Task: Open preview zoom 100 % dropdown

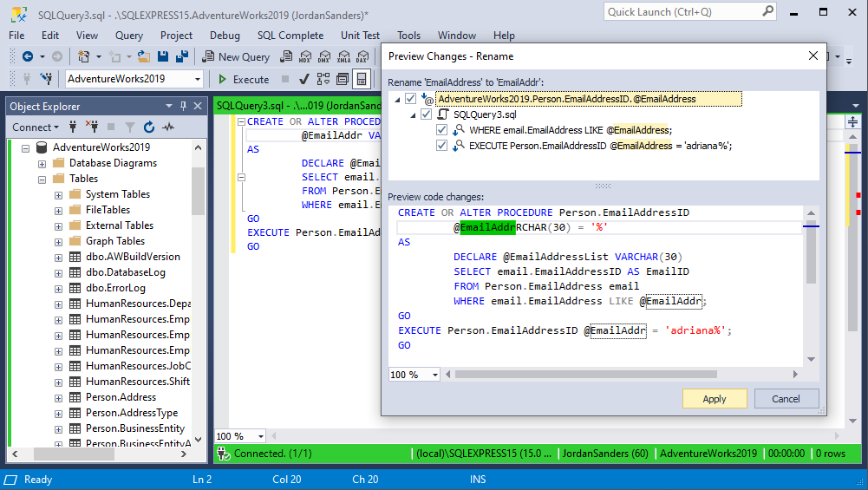Action: click(x=435, y=375)
